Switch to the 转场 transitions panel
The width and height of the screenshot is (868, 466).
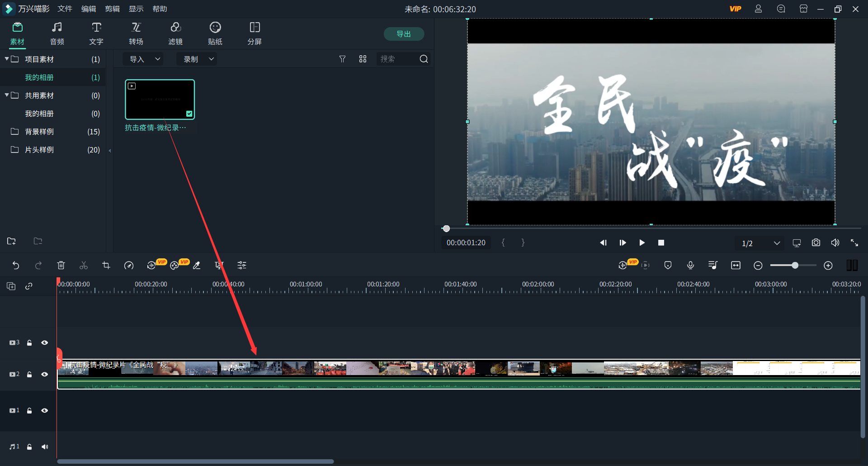point(136,33)
